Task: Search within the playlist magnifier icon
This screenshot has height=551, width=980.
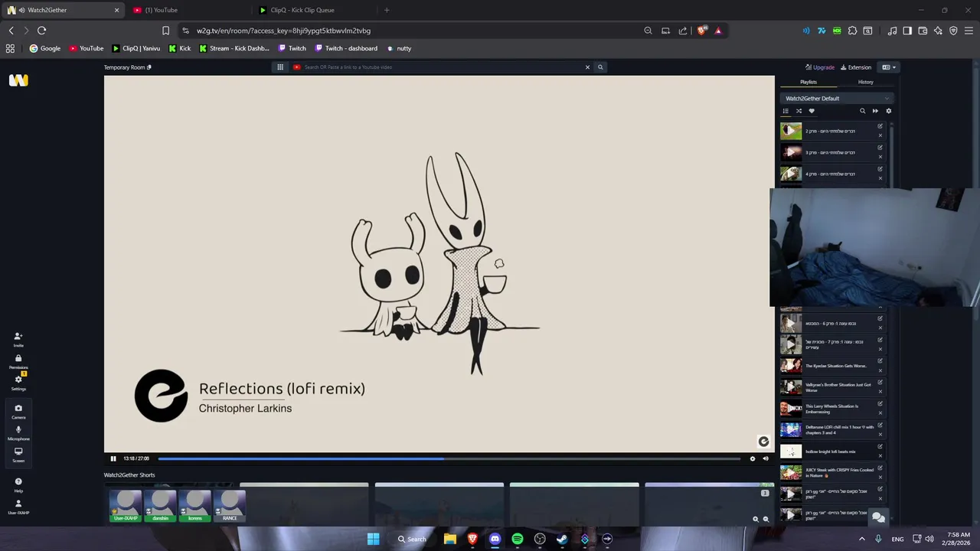Action: tap(862, 111)
